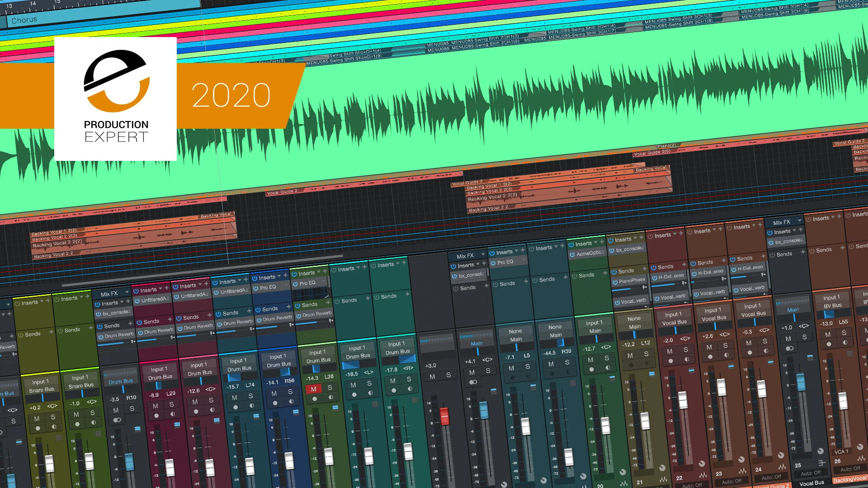Open Mix FX dropdown on Drum Bus channel

coord(127,292)
